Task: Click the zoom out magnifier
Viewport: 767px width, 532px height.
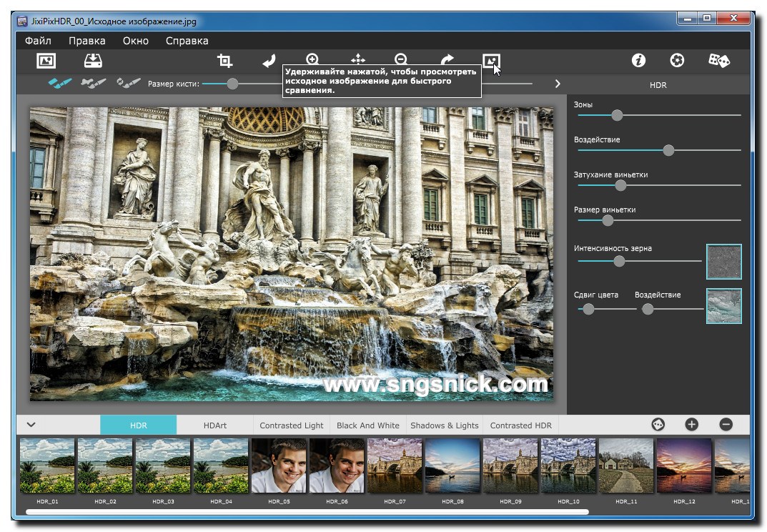Action: 401,59
